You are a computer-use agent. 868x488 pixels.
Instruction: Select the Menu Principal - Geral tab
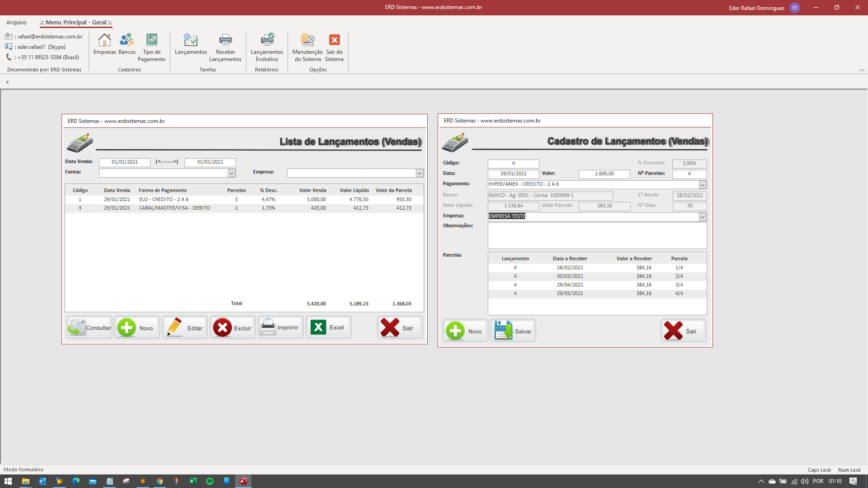pyautogui.click(x=76, y=22)
